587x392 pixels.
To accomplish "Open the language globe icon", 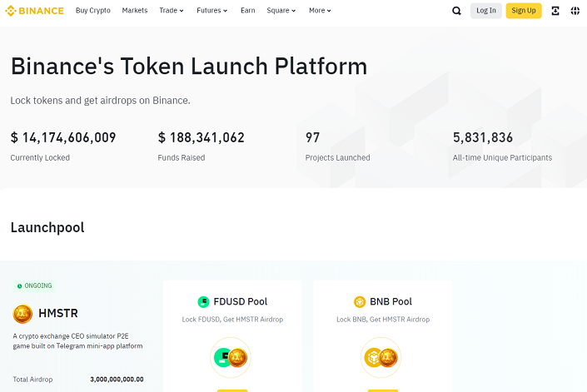I will pos(575,11).
